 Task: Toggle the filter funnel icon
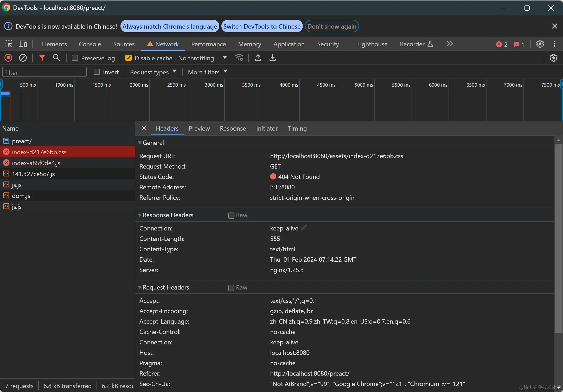pyautogui.click(x=42, y=58)
